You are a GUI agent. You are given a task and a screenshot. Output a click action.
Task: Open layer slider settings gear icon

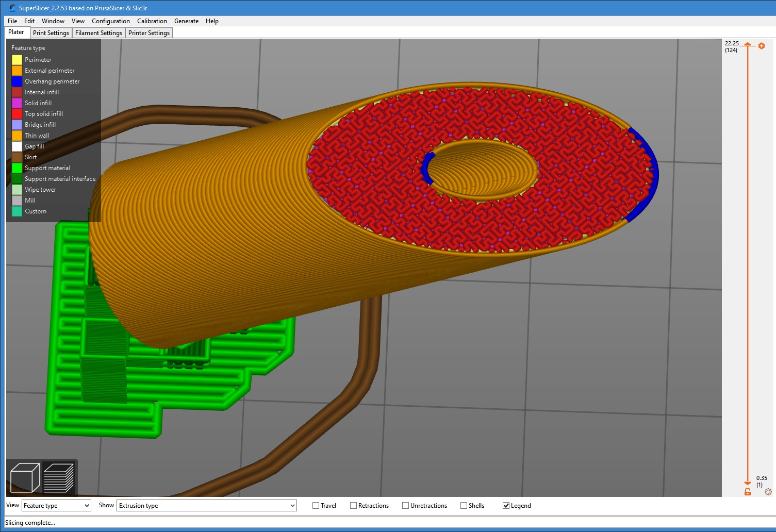[x=768, y=492]
